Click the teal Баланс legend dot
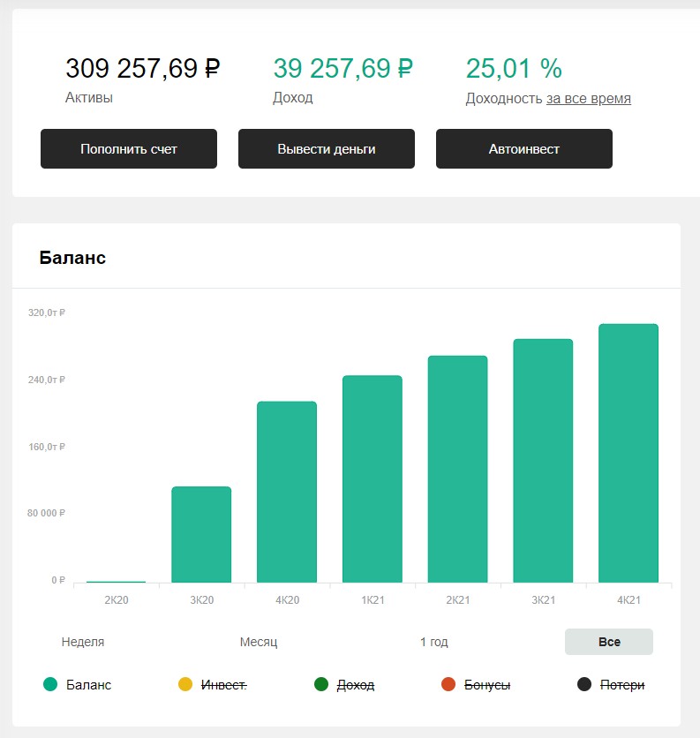700x738 pixels. [50, 684]
